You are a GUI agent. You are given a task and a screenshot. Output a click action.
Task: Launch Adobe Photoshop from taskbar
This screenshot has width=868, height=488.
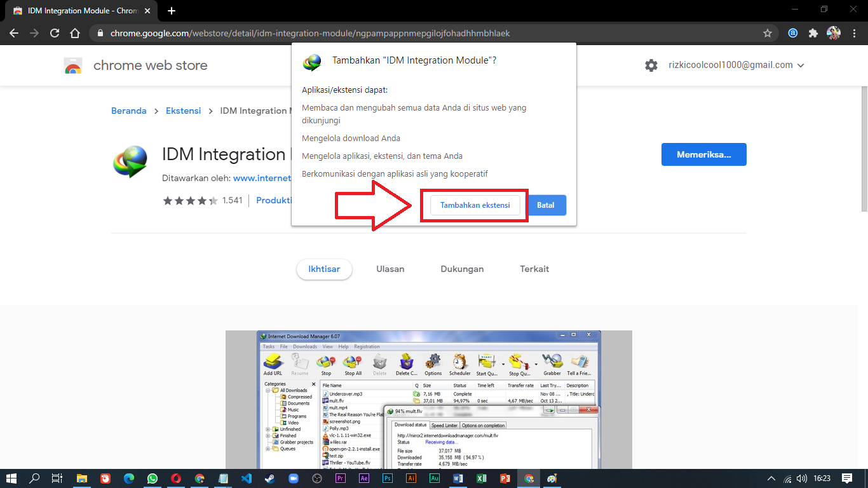click(x=388, y=478)
